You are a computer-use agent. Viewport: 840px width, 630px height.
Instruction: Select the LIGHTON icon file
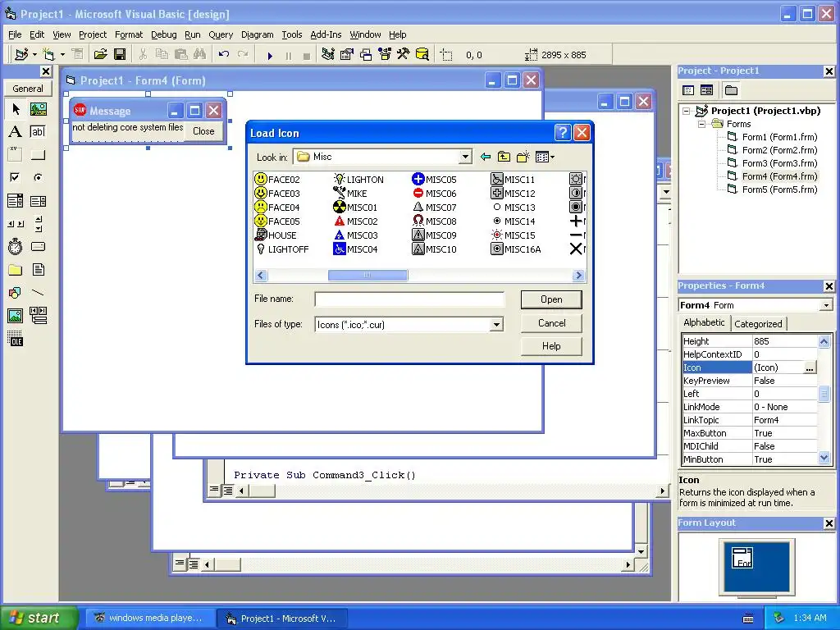pos(358,180)
